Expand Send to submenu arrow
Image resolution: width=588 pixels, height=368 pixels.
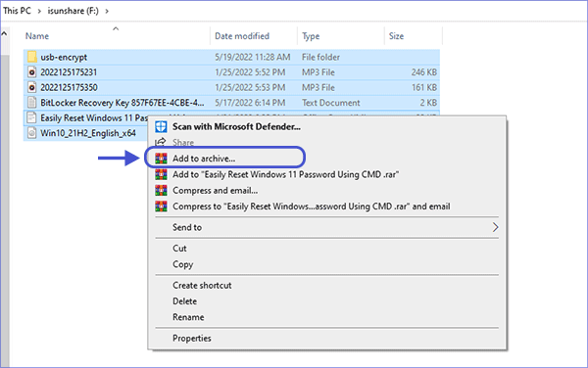point(495,227)
